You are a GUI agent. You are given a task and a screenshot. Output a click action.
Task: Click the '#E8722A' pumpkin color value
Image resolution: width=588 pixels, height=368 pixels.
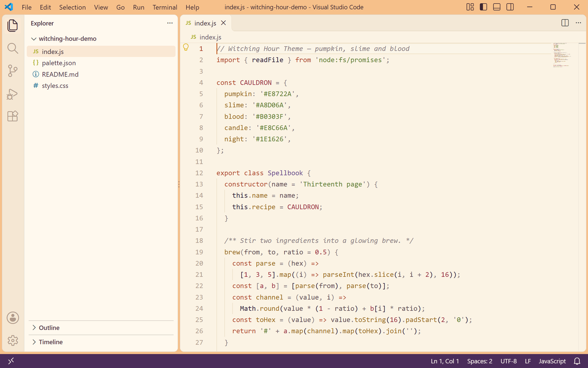click(x=278, y=94)
